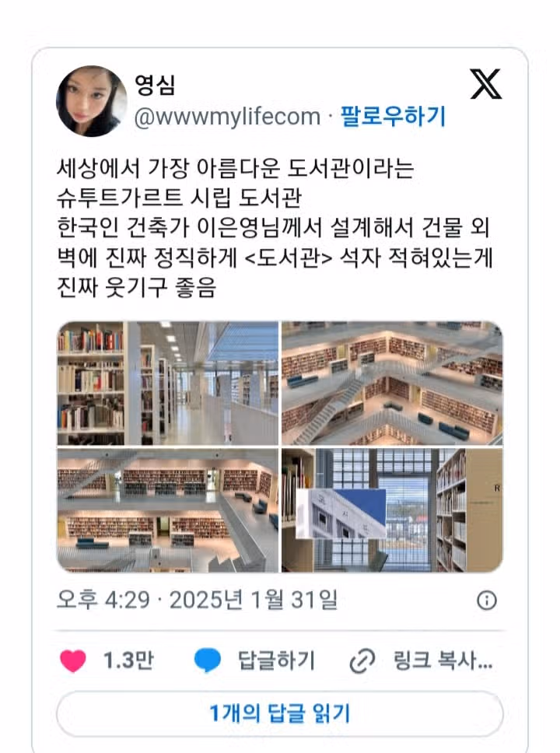560x753 pixels.
Task: Open the bottom-left library floors photo
Action: click(x=168, y=510)
